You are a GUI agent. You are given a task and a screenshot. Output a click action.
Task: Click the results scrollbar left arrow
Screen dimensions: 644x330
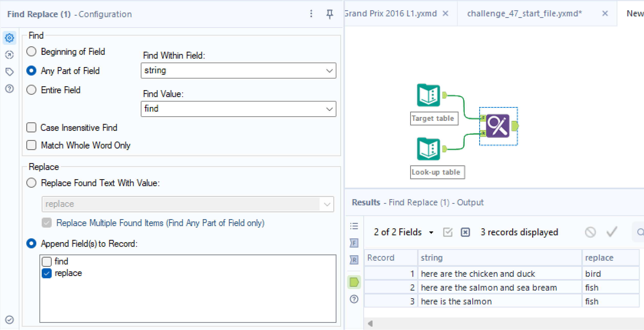click(370, 324)
